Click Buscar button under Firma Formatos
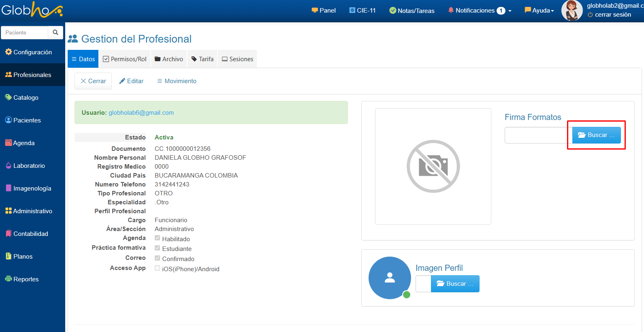 coord(596,135)
